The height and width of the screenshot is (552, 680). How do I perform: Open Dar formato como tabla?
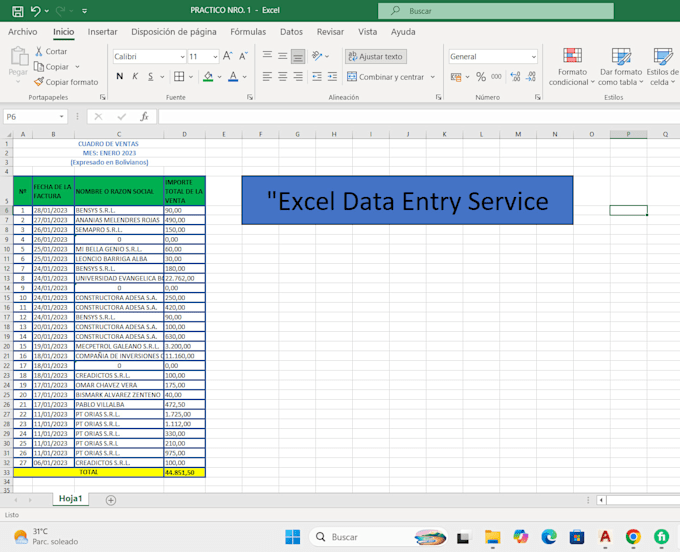tap(621, 66)
